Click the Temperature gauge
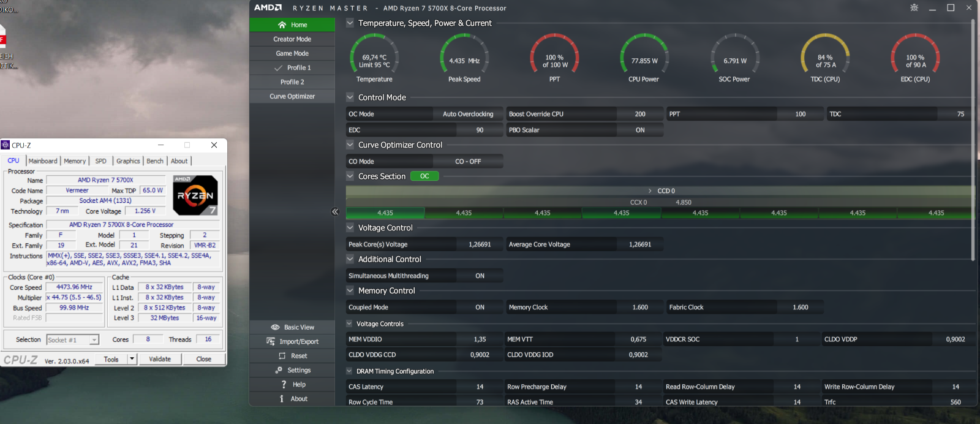Screen dimensions: 980x424 coord(374,58)
